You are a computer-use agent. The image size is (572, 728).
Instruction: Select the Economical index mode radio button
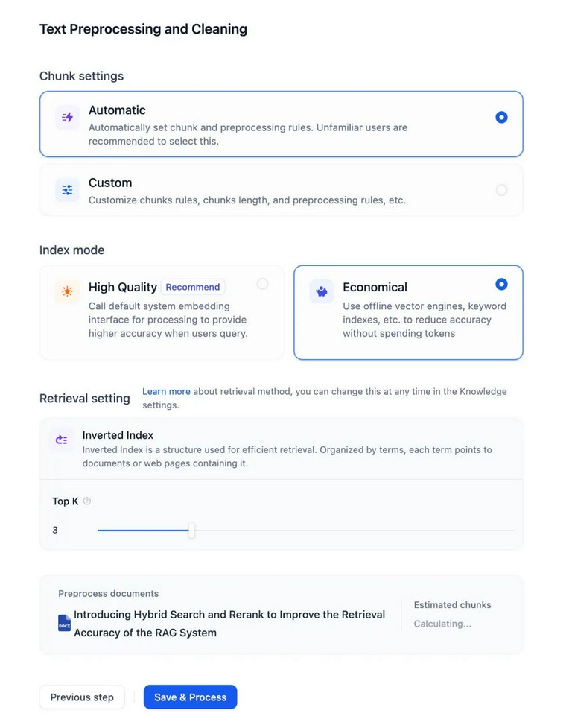[501, 284]
